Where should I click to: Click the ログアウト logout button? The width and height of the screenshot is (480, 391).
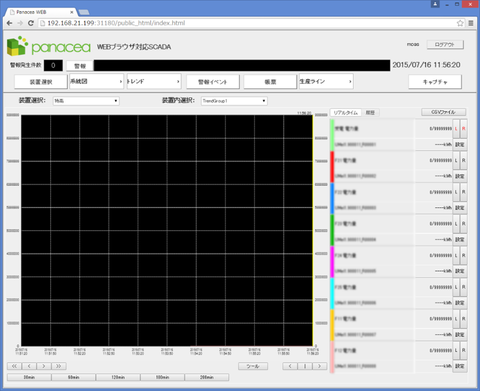(445, 44)
